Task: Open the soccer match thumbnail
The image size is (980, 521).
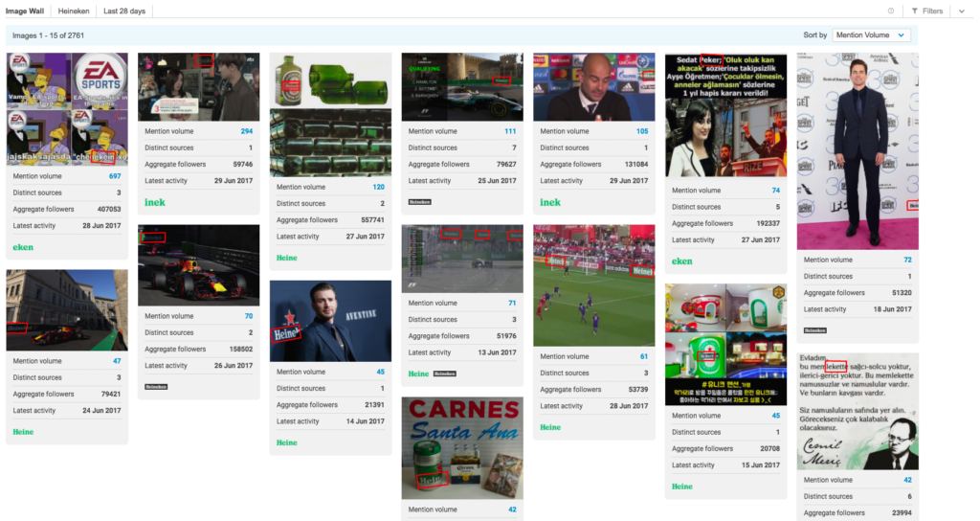Action: pos(593,285)
